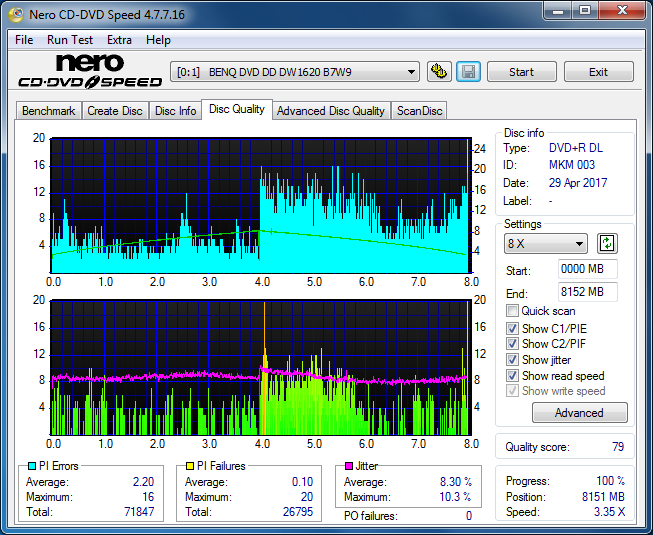
Task: Switch to the Create Disc tab
Action: (x=115, y=111)
